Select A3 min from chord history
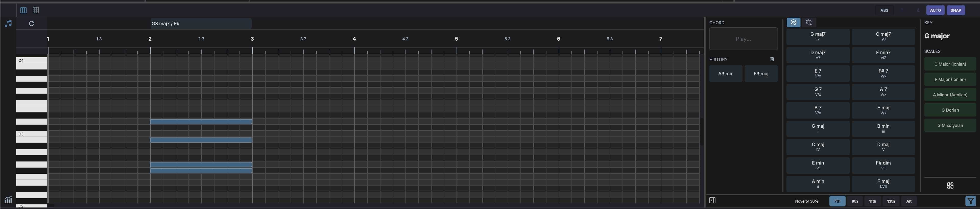The height and width of the screenshot is (209, 980). [x=725, y=74]
